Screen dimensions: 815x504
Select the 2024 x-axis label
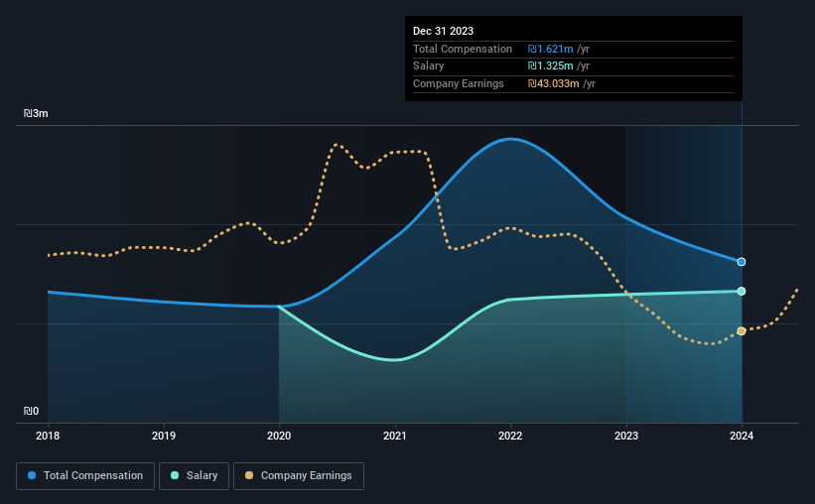click(x=742, y=436)
